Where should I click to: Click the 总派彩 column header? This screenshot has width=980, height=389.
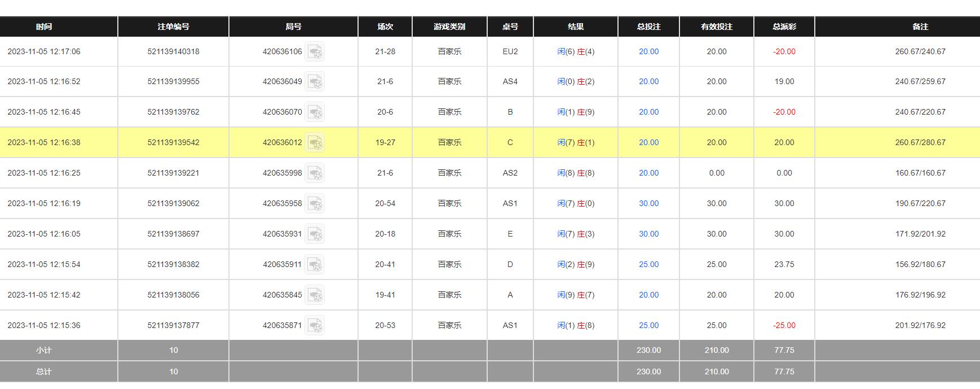tap(784, 27)
